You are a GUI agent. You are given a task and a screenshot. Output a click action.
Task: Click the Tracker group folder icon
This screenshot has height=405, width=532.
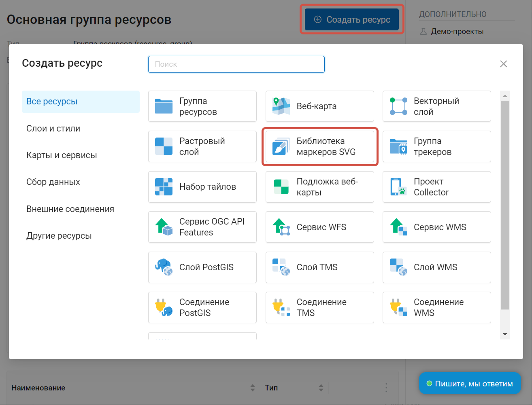(398, 146)
